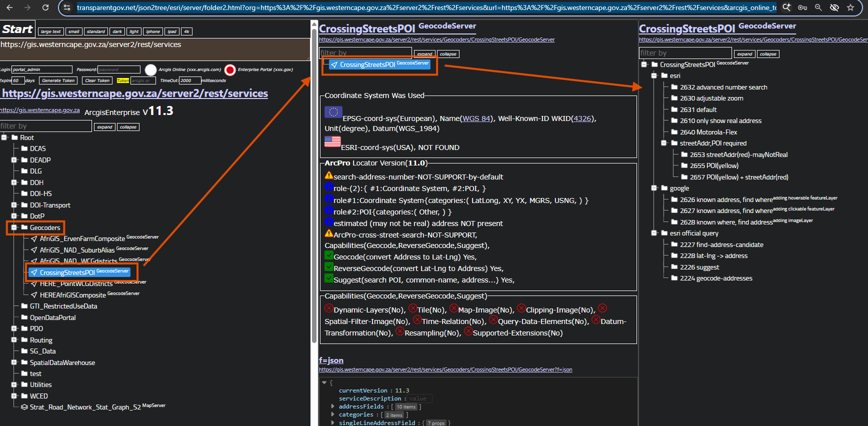Screen dimensions: 868x426
Task: Select the Enterprise Portal radio button
Action: pos(230,70)
